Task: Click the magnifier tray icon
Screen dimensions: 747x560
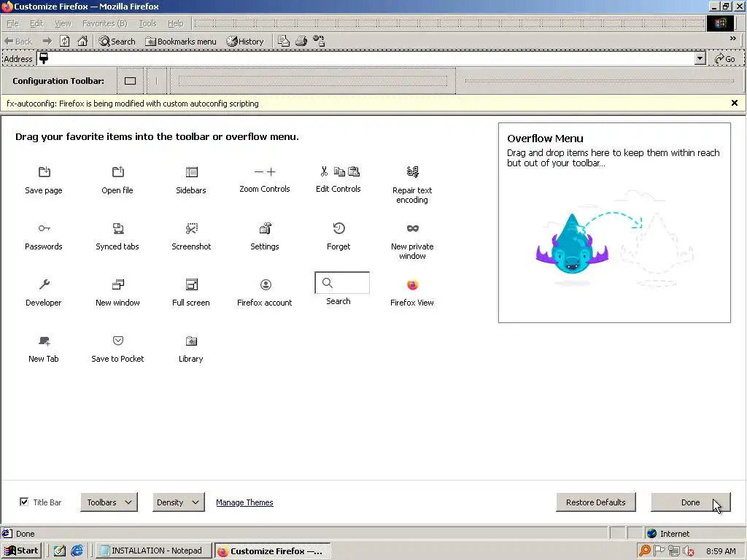Action: click(645, 551)
